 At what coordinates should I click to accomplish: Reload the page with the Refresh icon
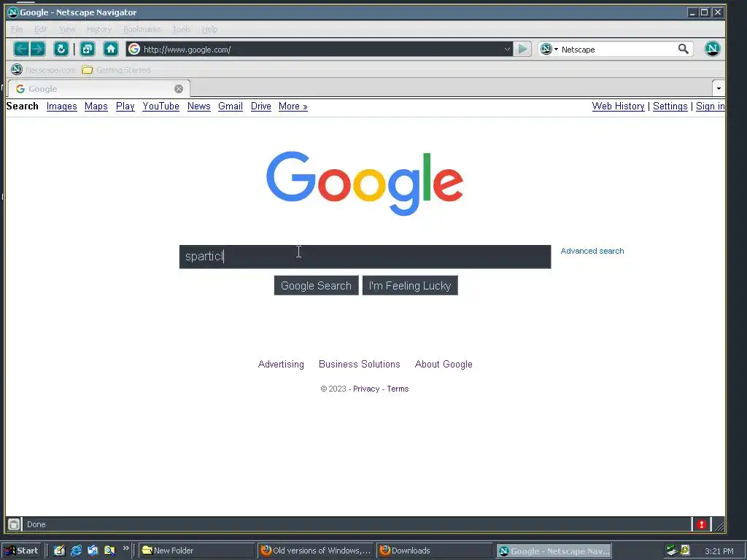pos(61,49)
